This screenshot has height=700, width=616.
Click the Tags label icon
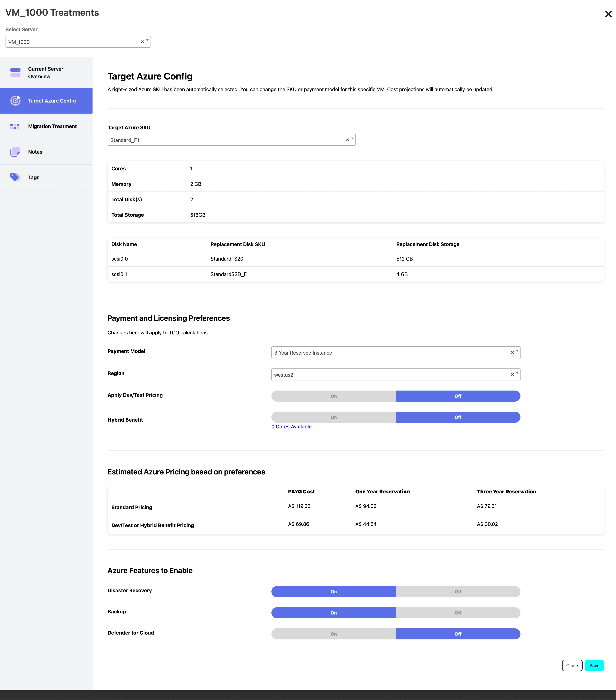point(15,177)
